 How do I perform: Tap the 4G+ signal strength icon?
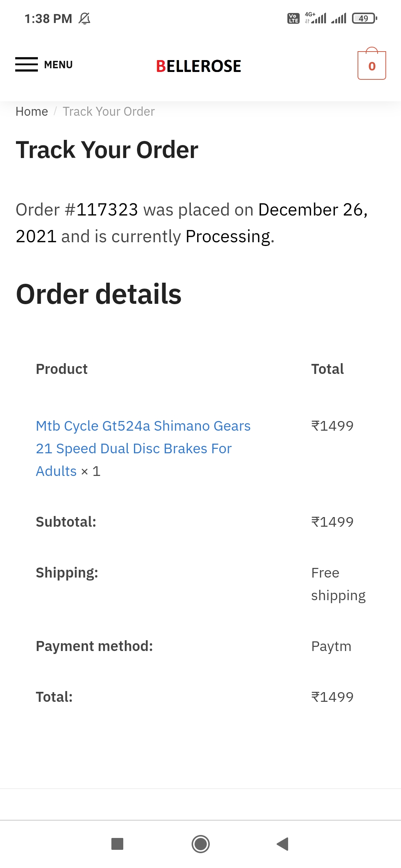tap(316, 18)
